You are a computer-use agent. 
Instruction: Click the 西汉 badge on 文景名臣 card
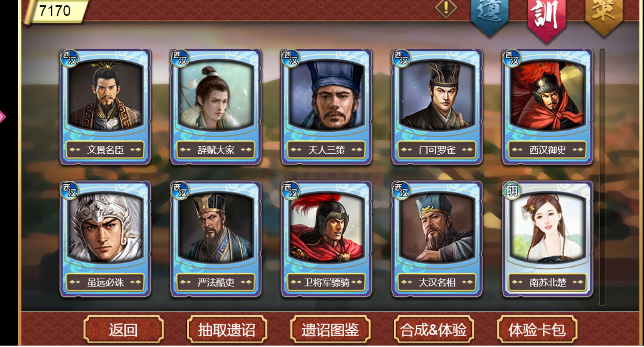coord(70,58)
